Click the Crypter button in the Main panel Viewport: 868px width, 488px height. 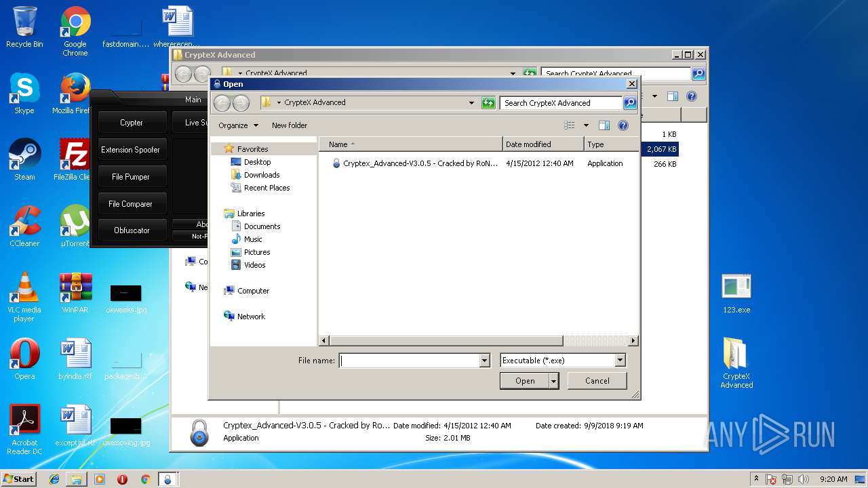pos(132,123)
